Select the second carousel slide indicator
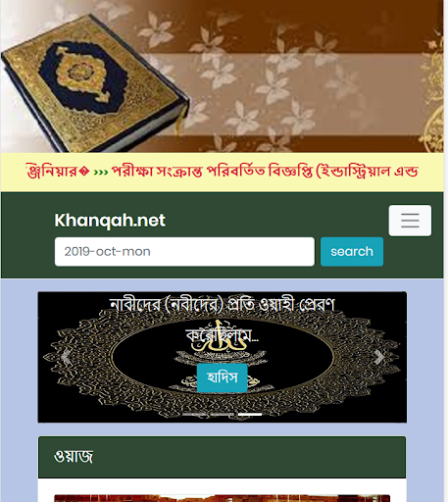448x502 pixels. click(x=223, y=414)
